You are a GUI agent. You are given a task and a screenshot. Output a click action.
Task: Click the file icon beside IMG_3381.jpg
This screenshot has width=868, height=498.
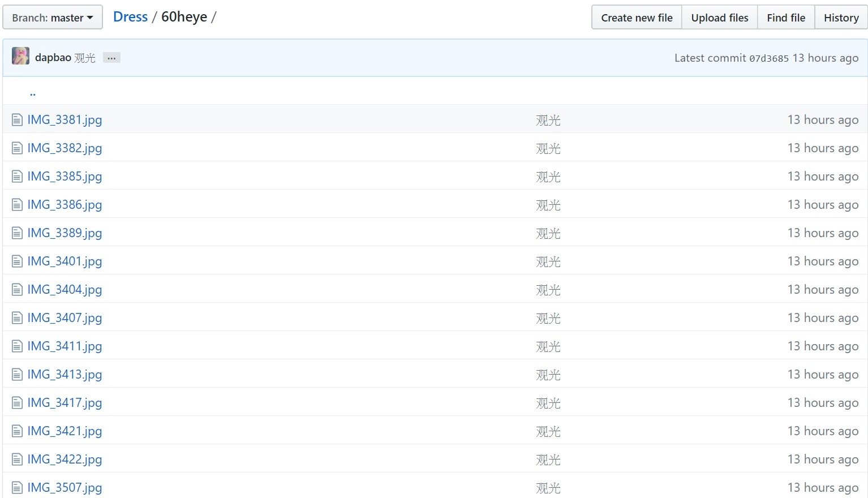tap(18, 120)
